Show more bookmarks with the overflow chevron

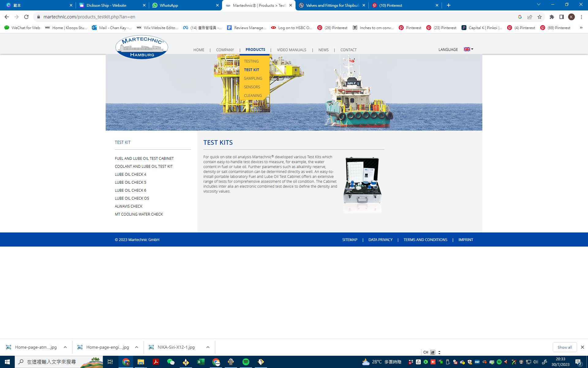click(x=581, y=28)
